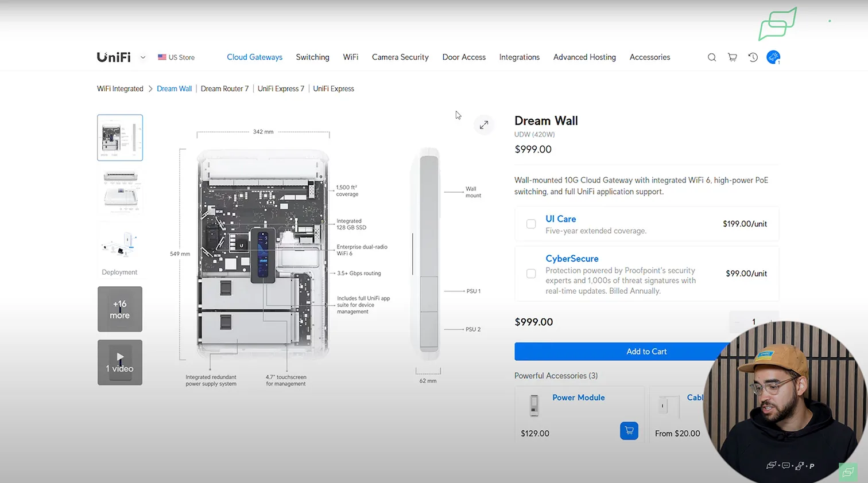Image resolution: width=868 pixels, height=483 pixels.
Task: Open the Door Access menu
Action: point(464,57)
